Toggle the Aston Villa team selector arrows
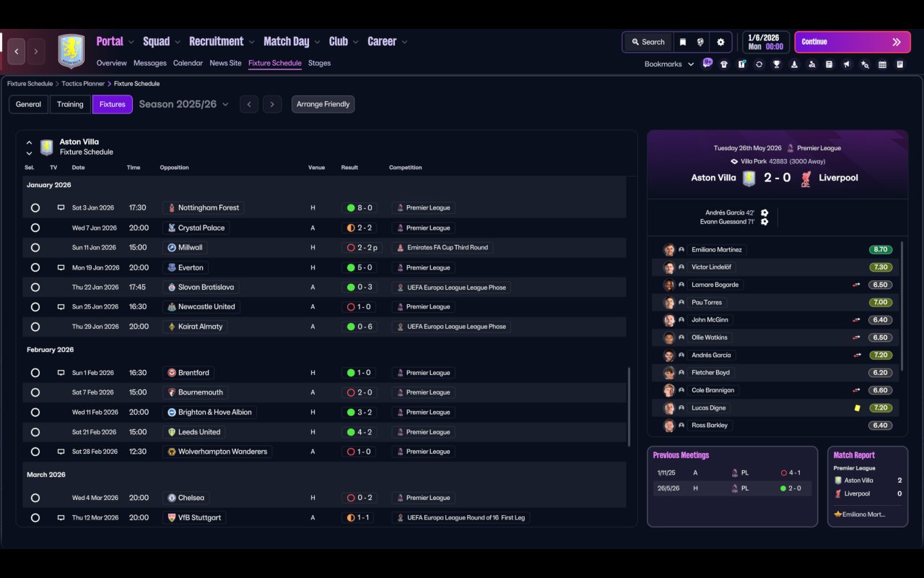The image size is (924, 578). 29,147
